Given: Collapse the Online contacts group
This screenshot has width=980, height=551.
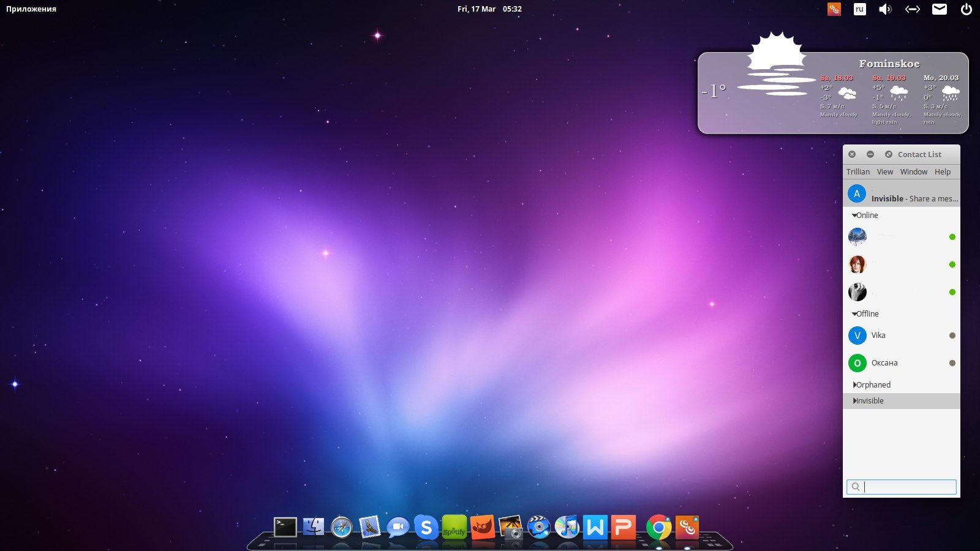Looking at the screenshot, I should point(854,216).
